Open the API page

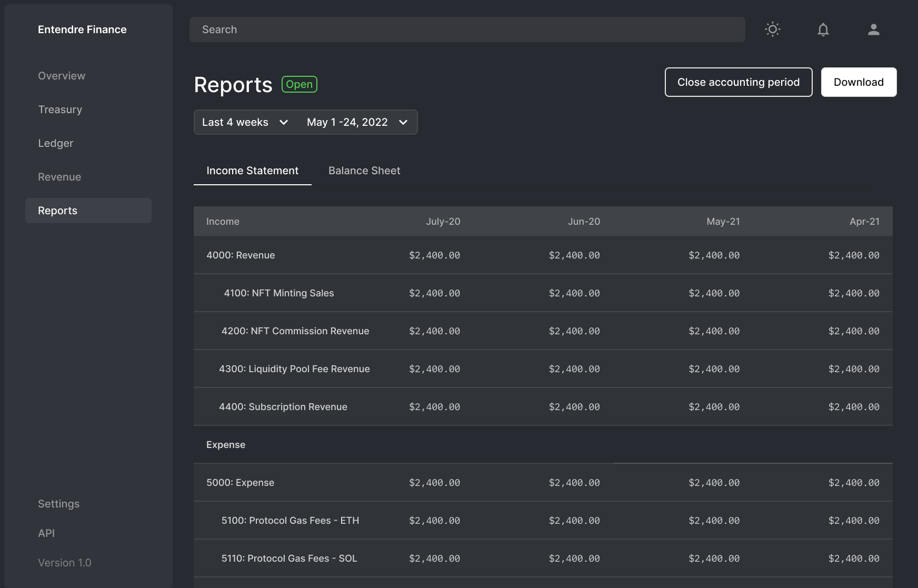coord(46,533)
